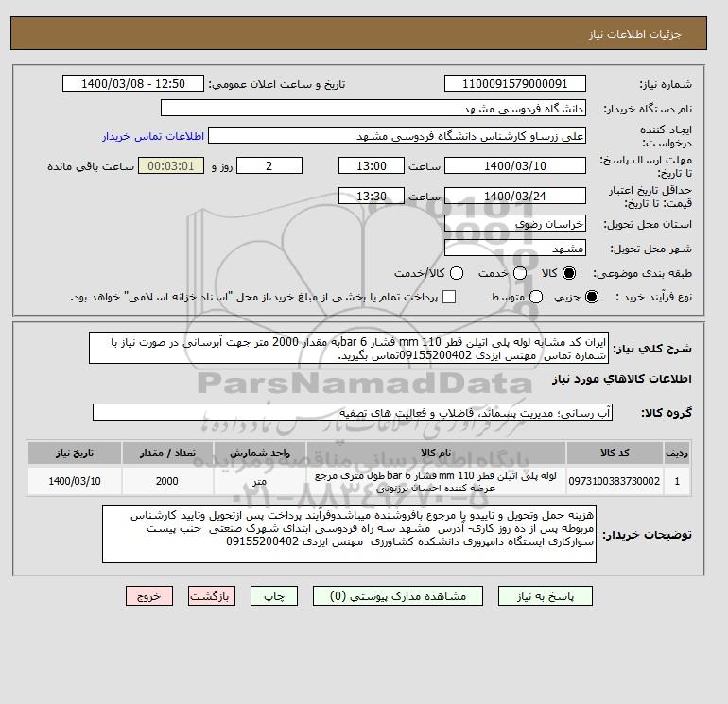Screen dimensions: 728x704
Task: Click the توضیحات خریدار label
Action: (648, 535)
